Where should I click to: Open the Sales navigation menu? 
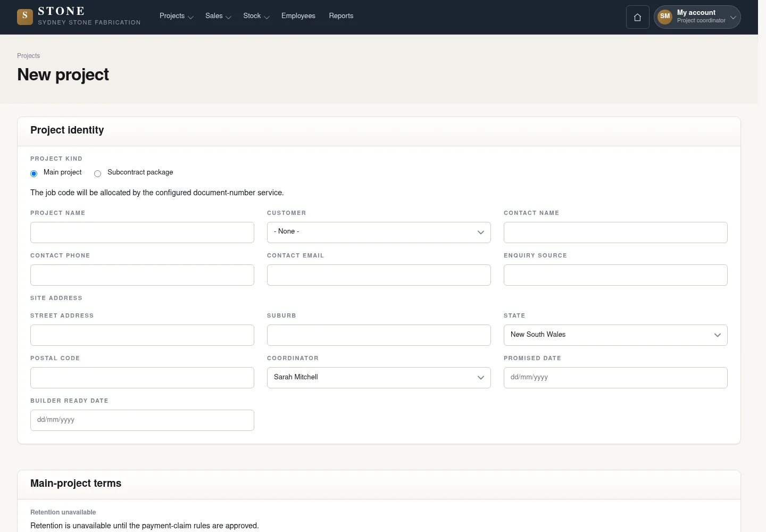point(218,16)
